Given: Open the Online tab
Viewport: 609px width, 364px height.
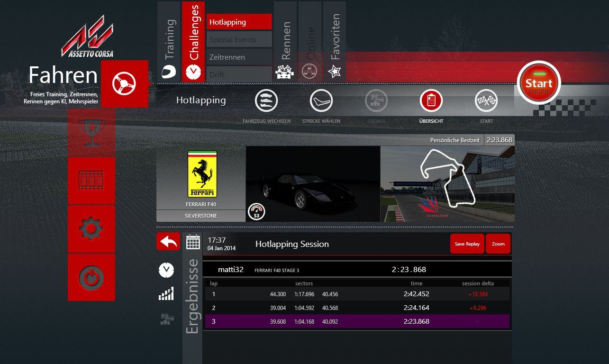Looking at the screenshot, I should [310, 41].
